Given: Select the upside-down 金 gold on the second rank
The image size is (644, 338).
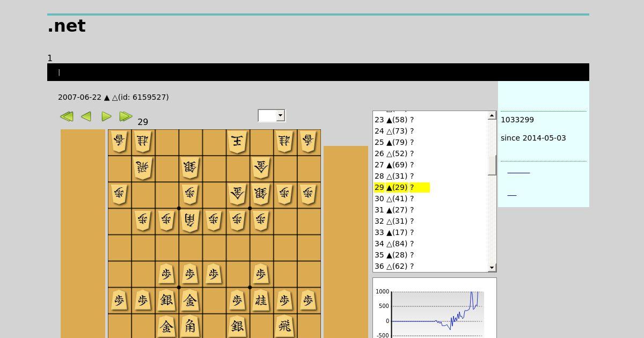Looking at the screenshot, I should 261,168.
